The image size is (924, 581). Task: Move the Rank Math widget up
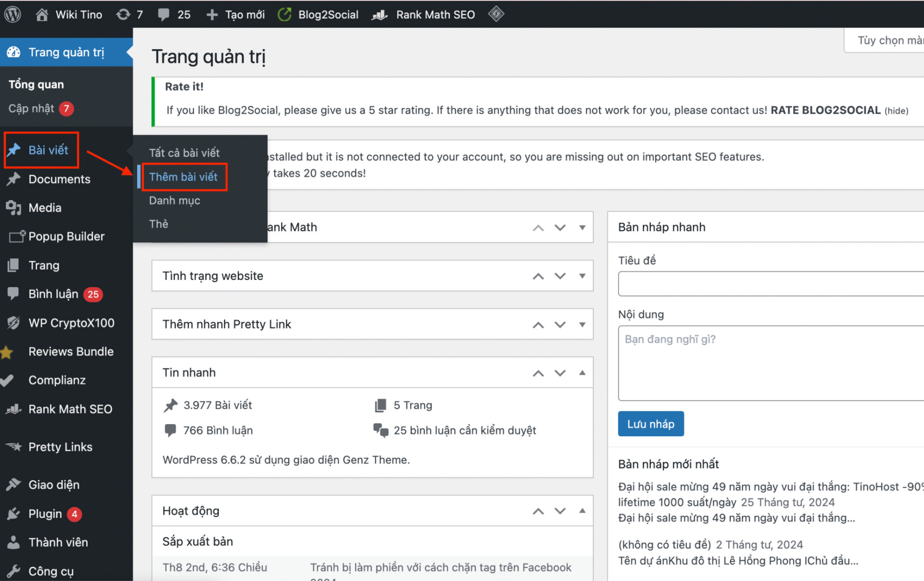tap(538, 227)
